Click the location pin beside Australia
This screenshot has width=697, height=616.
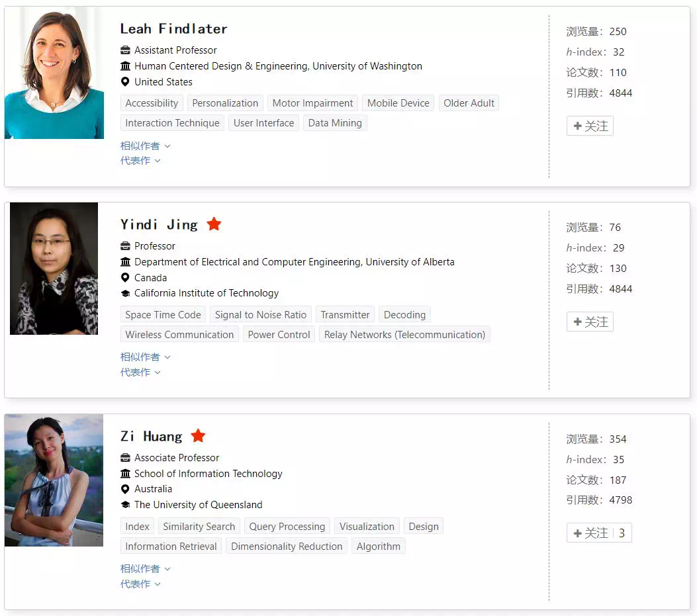click(x=125, y=489)
